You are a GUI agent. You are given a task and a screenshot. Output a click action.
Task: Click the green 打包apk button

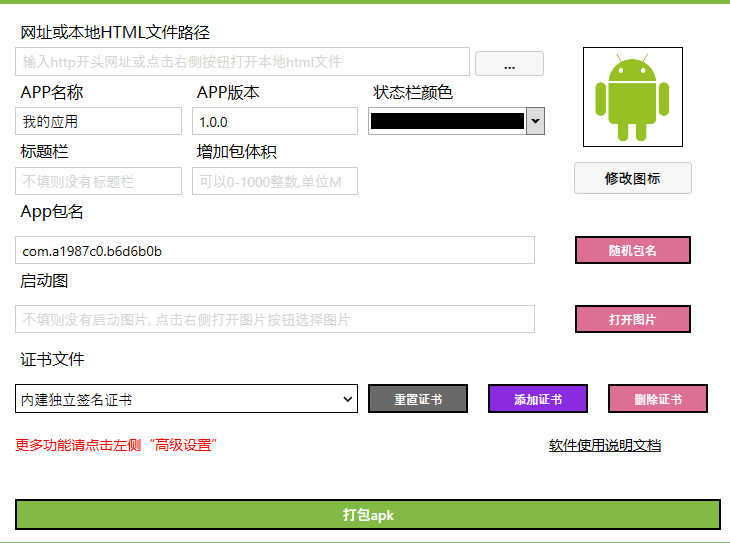coord(368,515)
